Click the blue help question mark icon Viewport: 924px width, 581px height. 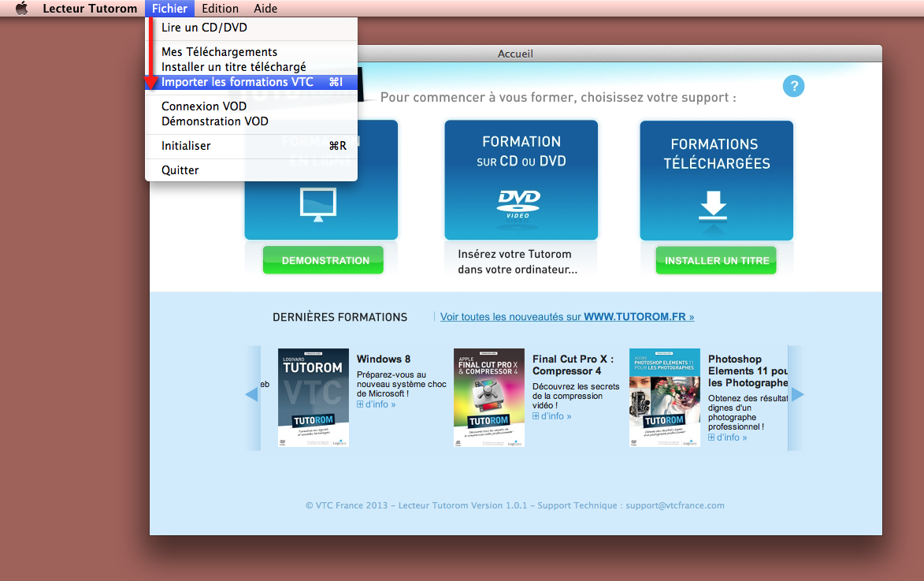[793, 86]
